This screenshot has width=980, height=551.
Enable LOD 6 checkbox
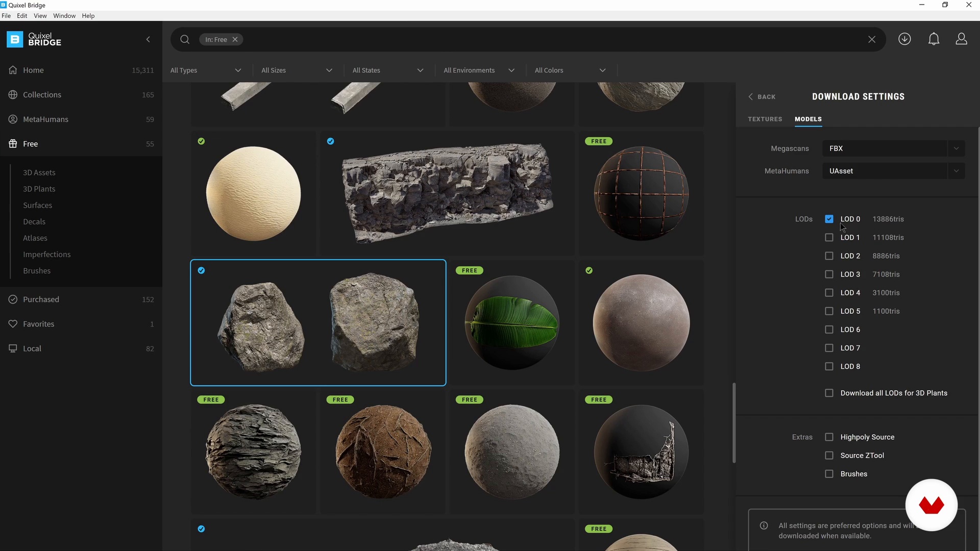point(829,330)
